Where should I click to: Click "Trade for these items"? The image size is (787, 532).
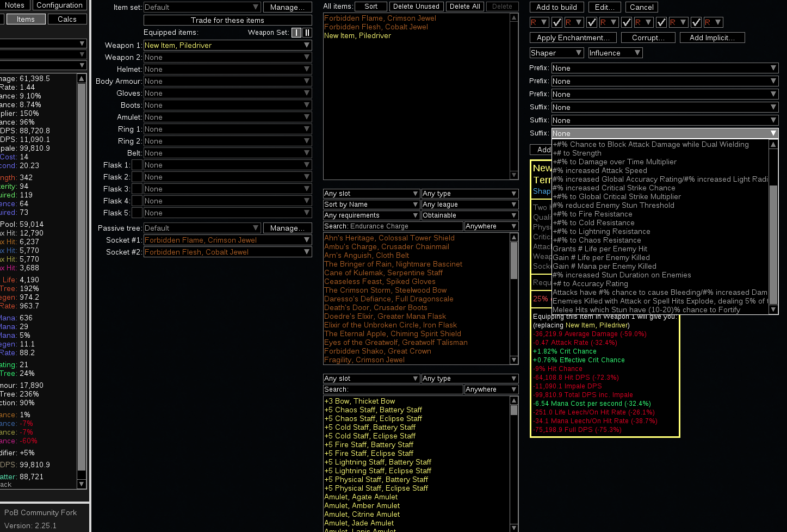coord(227,21)
